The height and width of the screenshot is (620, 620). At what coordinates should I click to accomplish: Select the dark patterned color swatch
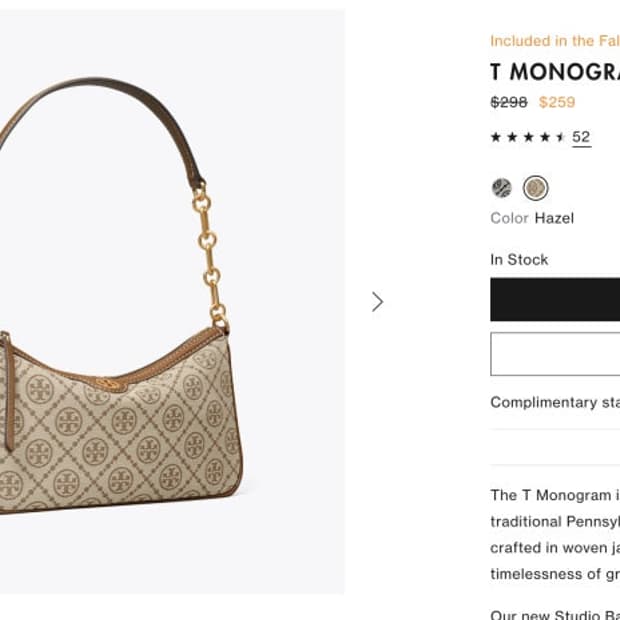point(502,188)
